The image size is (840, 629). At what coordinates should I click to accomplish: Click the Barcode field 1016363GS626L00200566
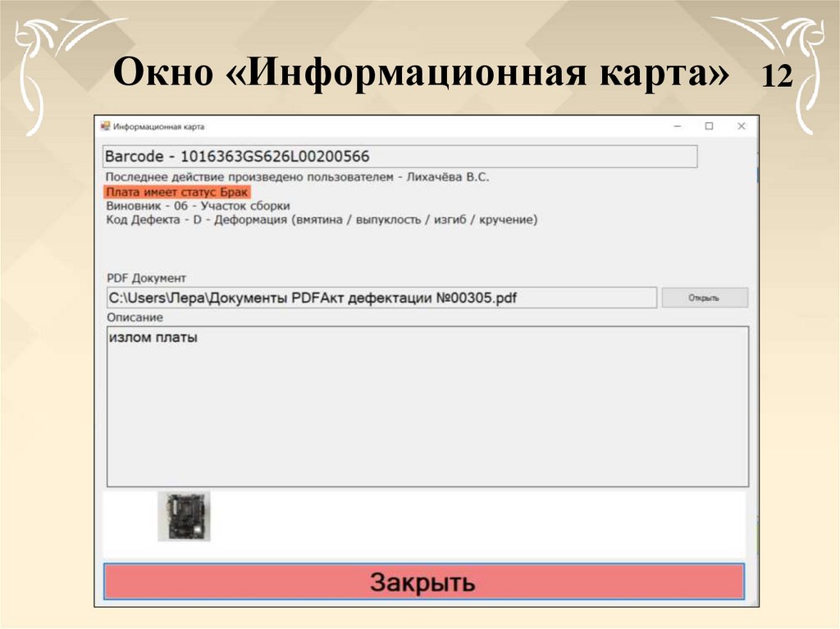pyautogui.click(x=399, y=157)
